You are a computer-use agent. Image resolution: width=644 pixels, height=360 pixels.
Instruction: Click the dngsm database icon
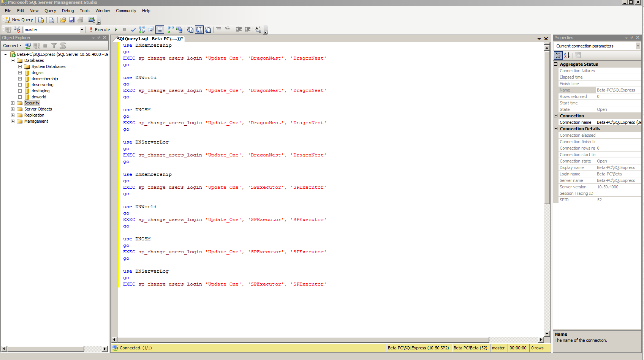pos(27,73)
